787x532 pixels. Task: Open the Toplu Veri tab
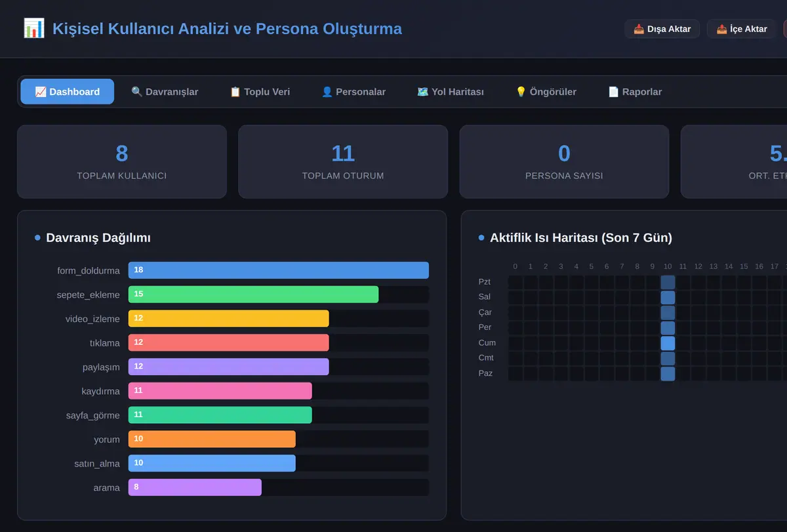[260, 92]
